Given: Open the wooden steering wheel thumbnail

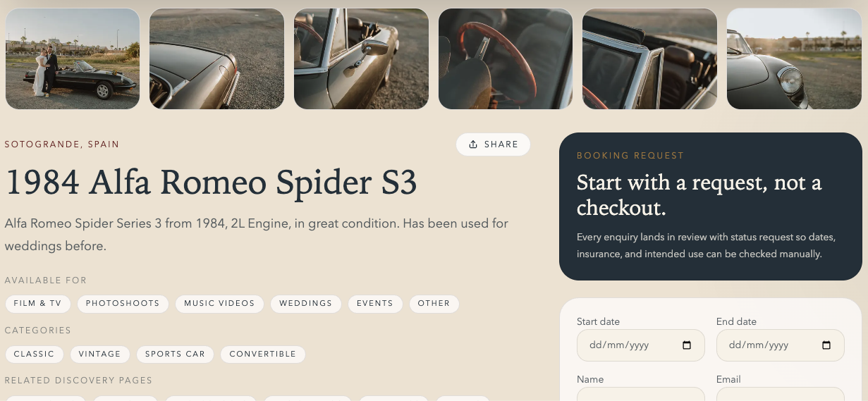Looking at the screenshot, I should [506, 58].
